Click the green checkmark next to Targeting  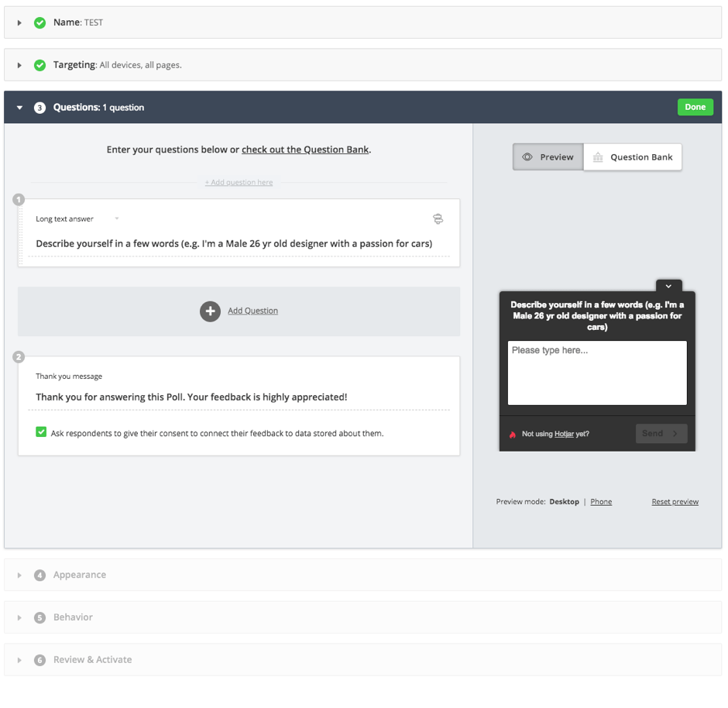40,65
